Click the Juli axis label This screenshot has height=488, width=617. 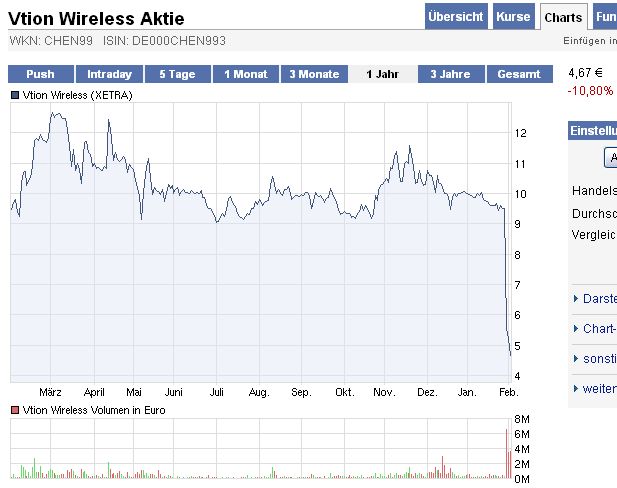click(216, 392)
